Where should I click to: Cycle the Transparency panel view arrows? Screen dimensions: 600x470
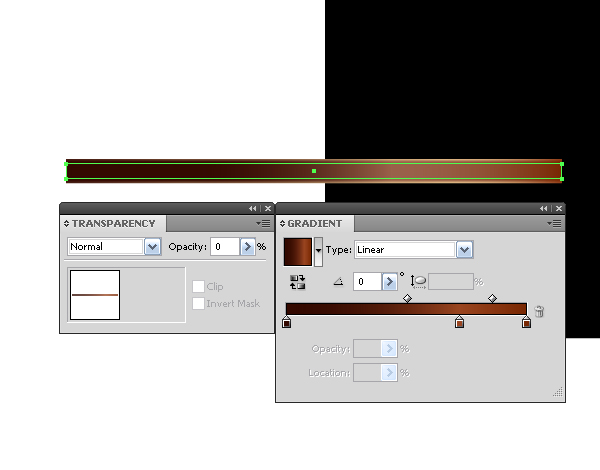[x=67, y=224]
